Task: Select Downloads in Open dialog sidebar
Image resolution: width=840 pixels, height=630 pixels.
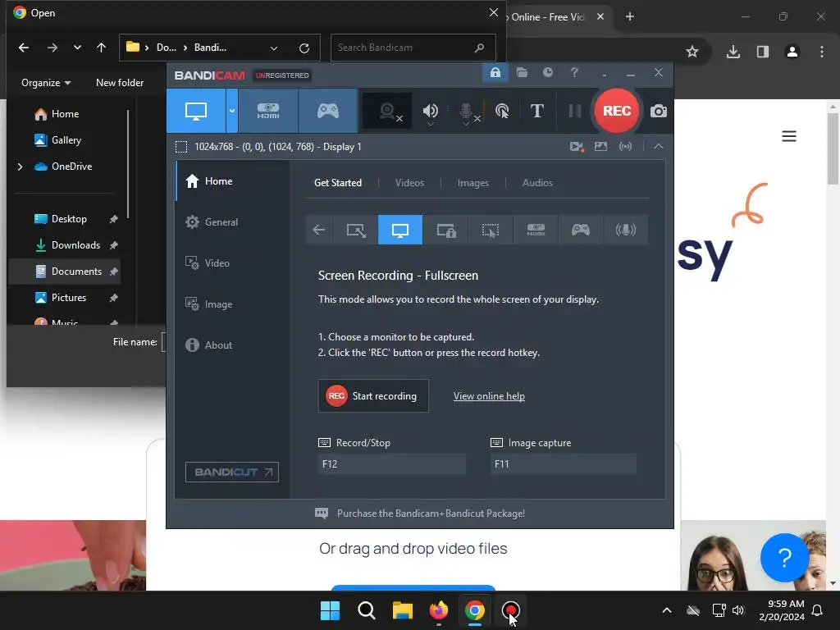Action: click(x=75, y=244)
